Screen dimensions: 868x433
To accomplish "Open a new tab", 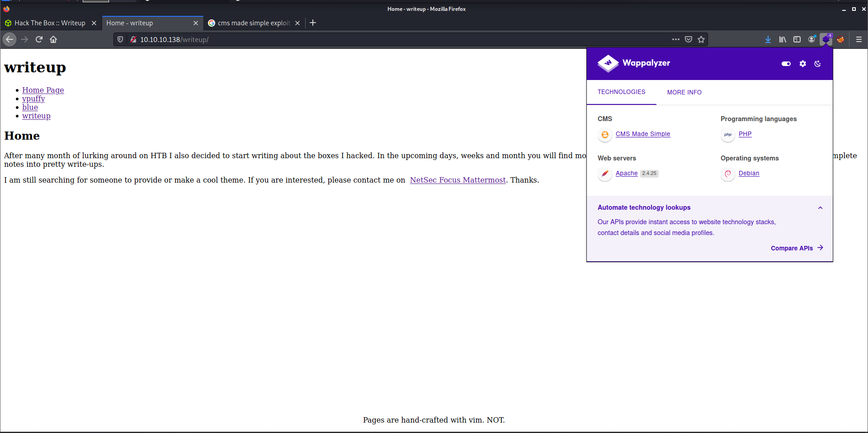I will click(313, 23).
